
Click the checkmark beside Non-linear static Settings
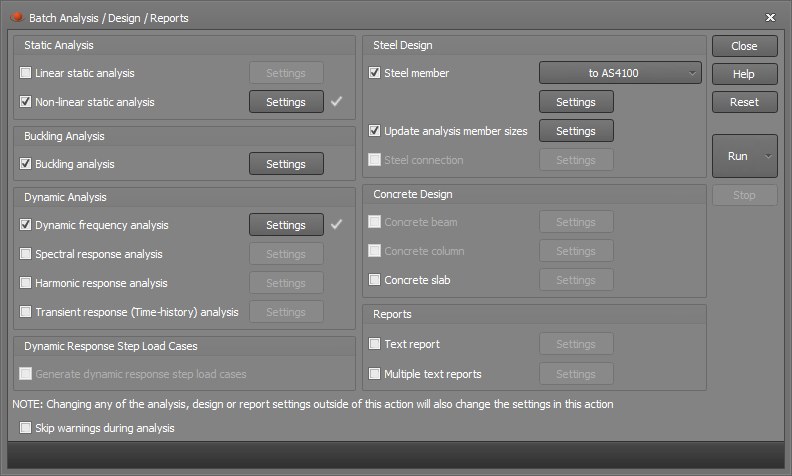(x=336, y=102)
